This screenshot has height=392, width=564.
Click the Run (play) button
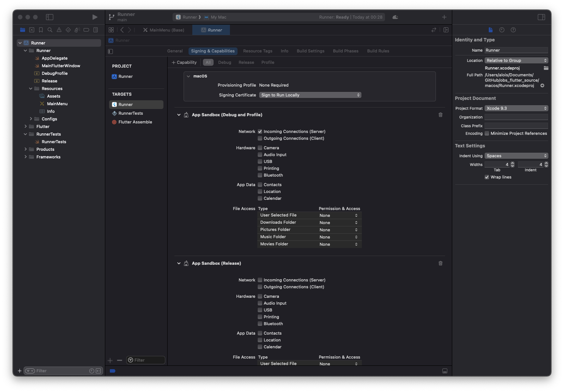(95, 17)
